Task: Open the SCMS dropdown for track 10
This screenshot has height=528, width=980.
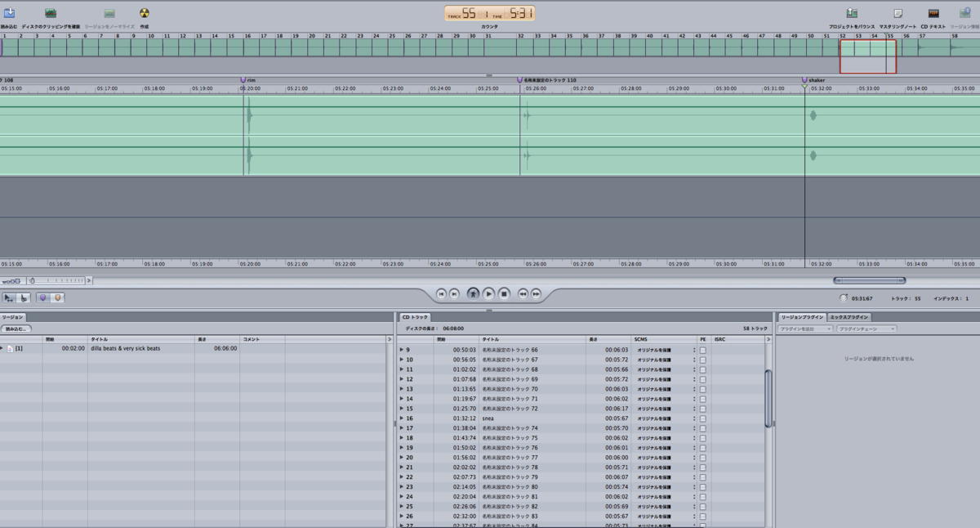Action: (666, 360)
